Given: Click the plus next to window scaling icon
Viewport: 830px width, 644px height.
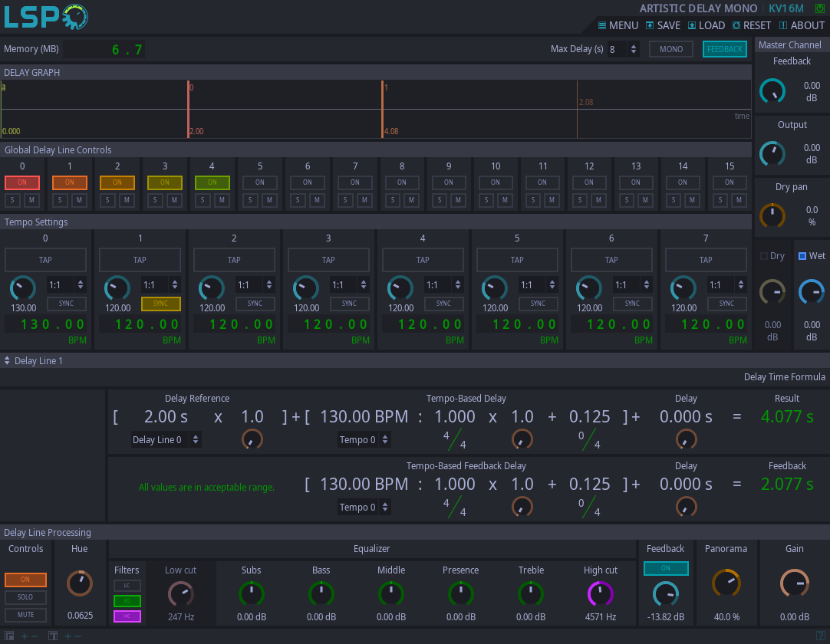Looking at the screenshot, I should click(x=25, y=636).
